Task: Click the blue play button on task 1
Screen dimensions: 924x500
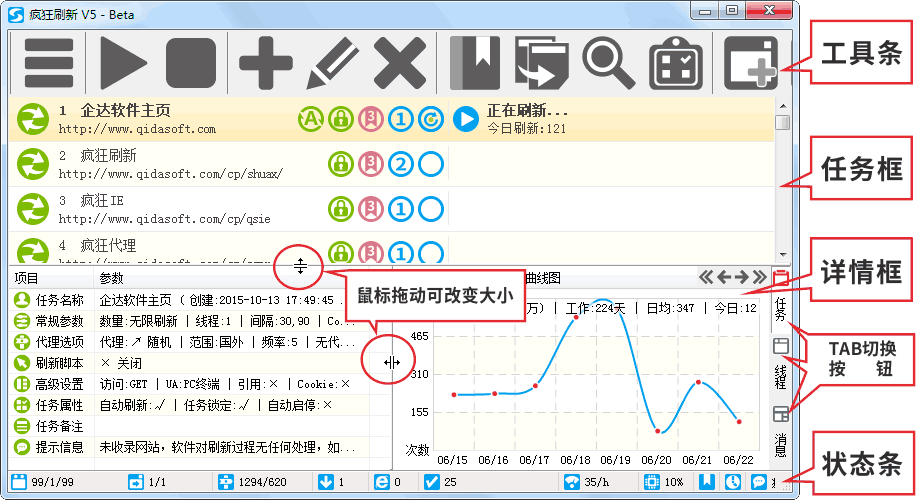Action: click(x=465, y=119)
